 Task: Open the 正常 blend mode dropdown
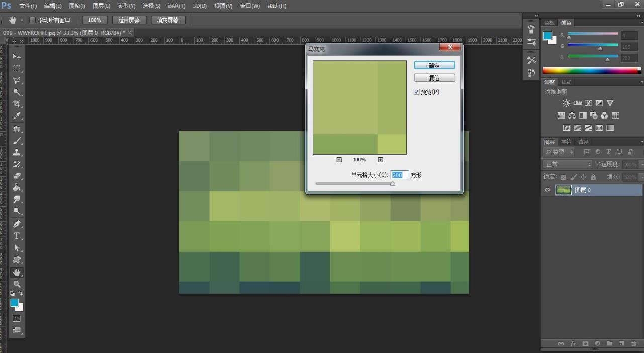(568, 164)
